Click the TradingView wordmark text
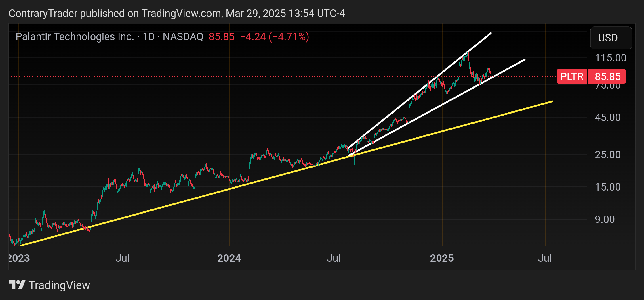 59,285
